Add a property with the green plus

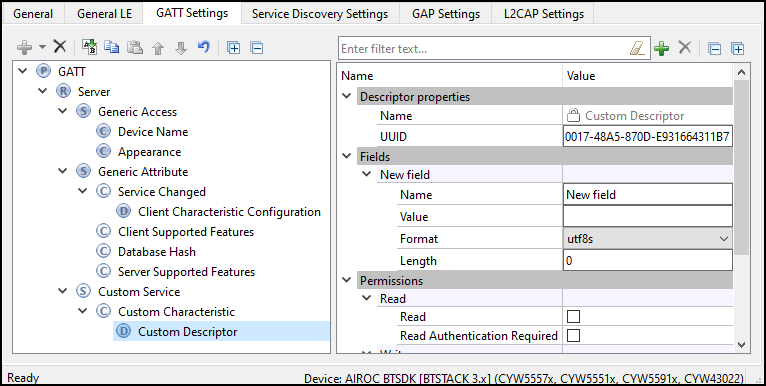pyautogui.click(x=661, y=48)
